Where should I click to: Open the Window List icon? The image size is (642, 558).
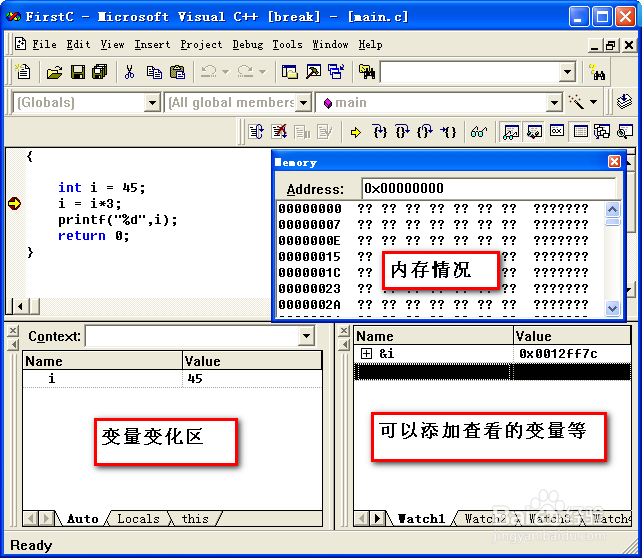pos(336,72)
